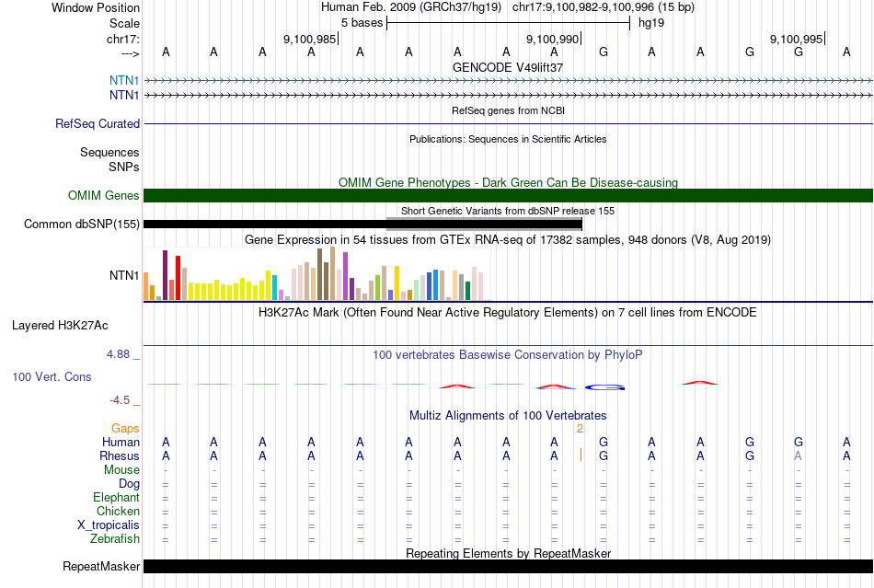
Task: Click the RepeatMasker track label
Action: (101, 566)
